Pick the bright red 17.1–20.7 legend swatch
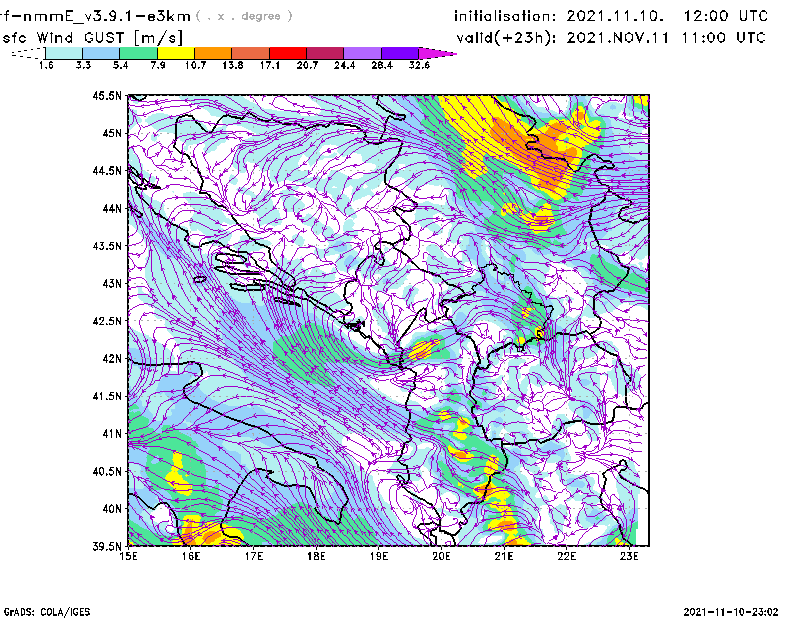800x618 pixels. pos(288,53)
